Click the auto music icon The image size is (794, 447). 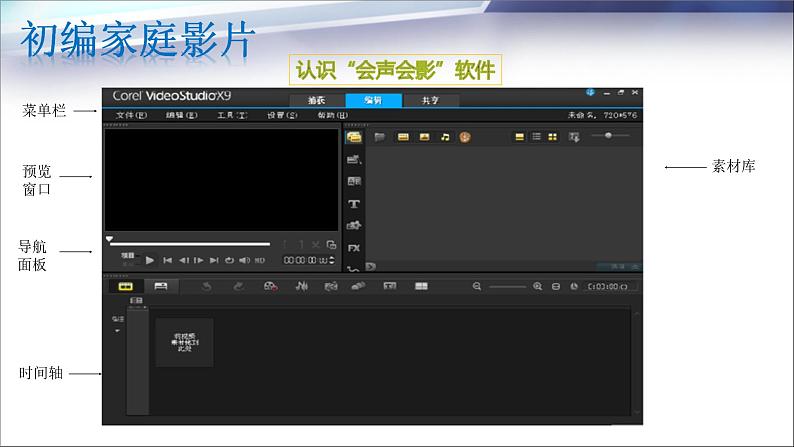click(x=331, y=287)
